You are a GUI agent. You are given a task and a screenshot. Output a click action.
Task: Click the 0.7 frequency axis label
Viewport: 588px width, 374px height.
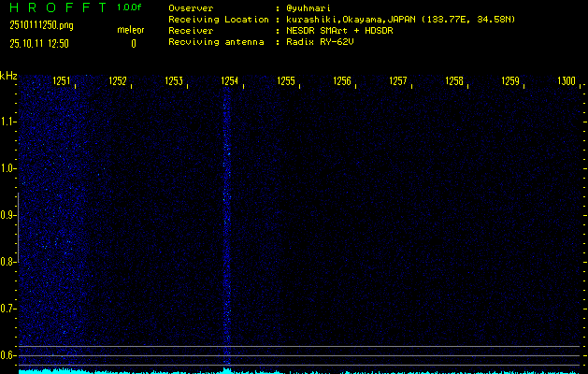click(x=8, y=308)
